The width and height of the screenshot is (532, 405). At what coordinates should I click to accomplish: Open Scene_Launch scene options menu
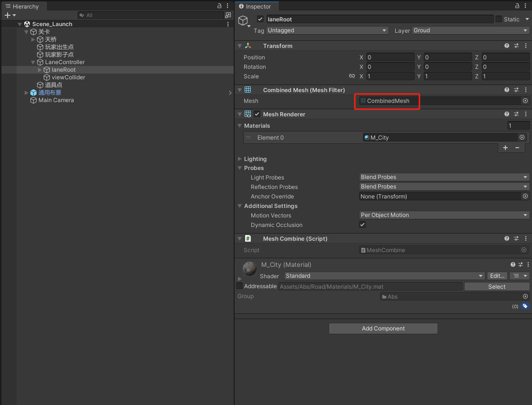[228, 24]
